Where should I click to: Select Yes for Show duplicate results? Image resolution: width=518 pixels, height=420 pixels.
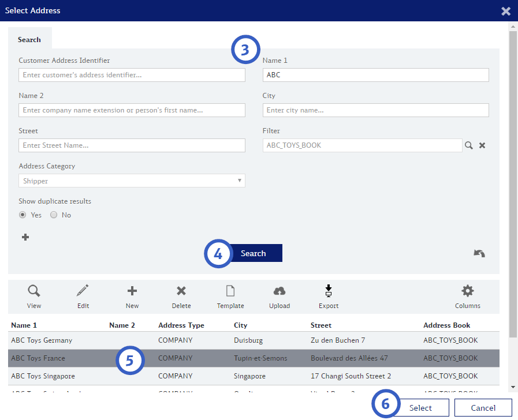point(23,215)
